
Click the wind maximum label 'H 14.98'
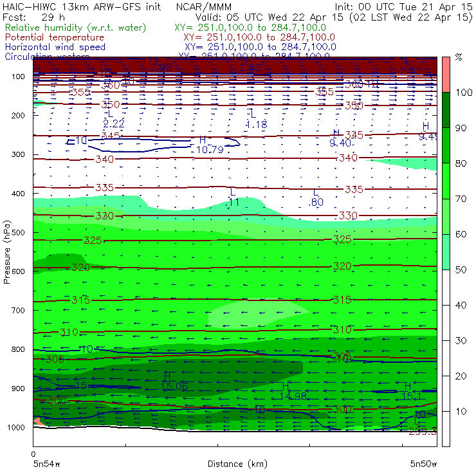tap(293, 391)
